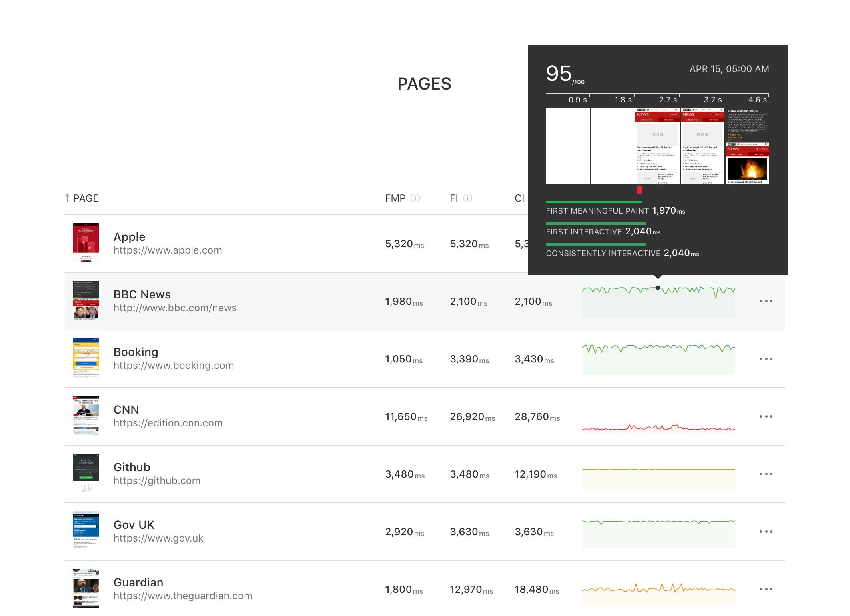Select the 2.7 s filmstrip frame
The image size is (850, 616).
pyautogui.click(x=658, y=146)
